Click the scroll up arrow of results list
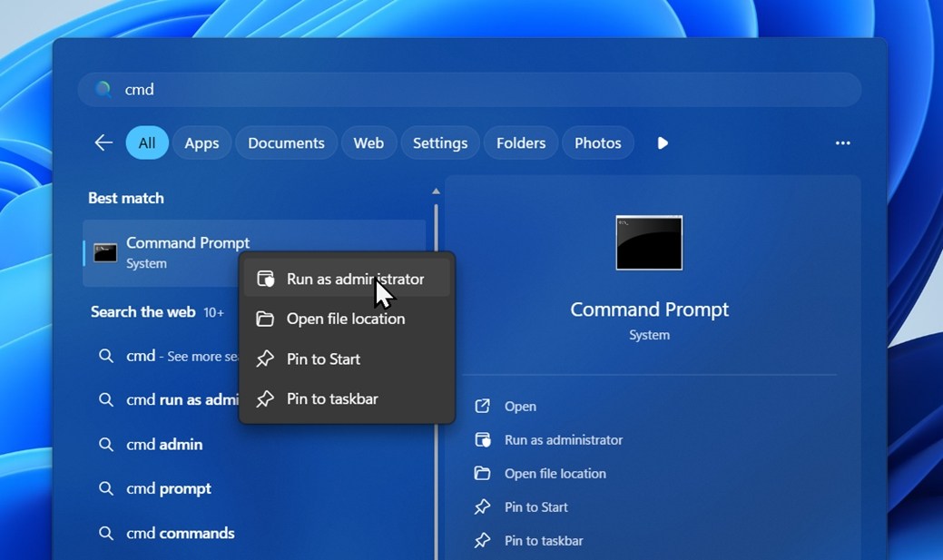This screenshot has height=560, width=943. coord(436,192)
